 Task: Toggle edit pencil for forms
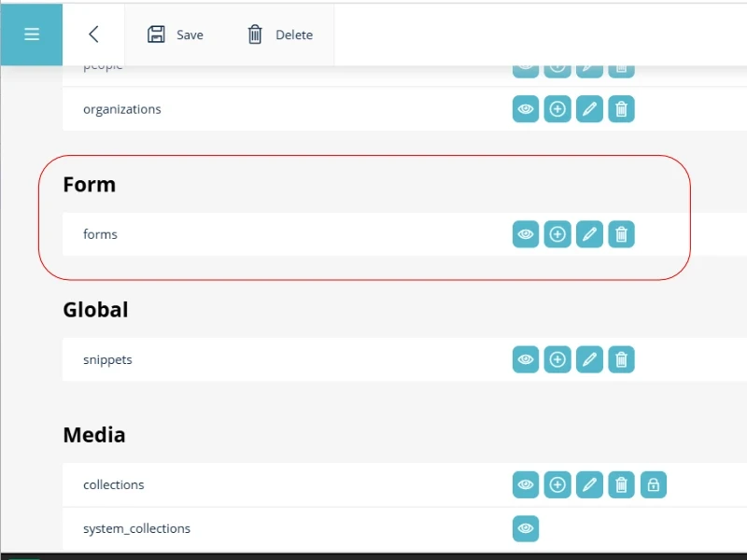[589, 234]
